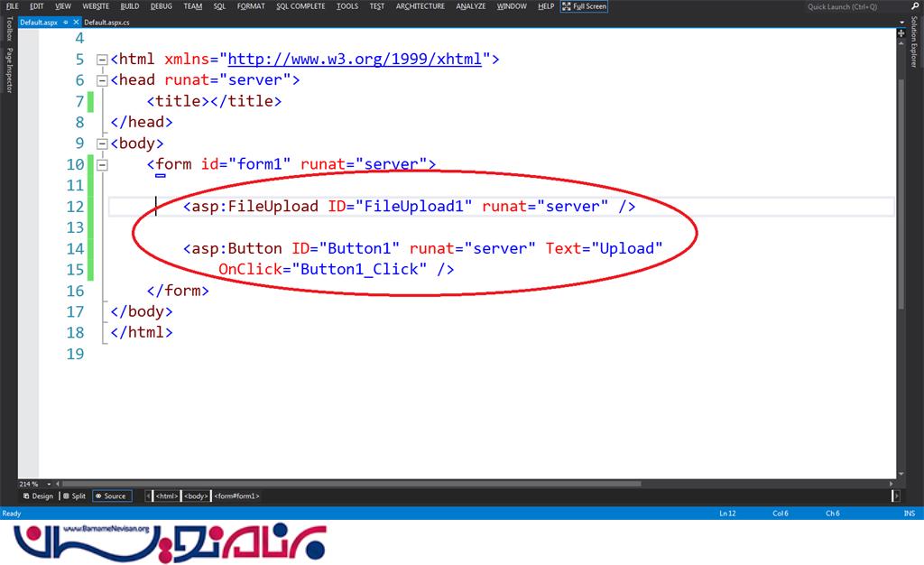Click the tag navigator right arrow

tap(896, 496)
